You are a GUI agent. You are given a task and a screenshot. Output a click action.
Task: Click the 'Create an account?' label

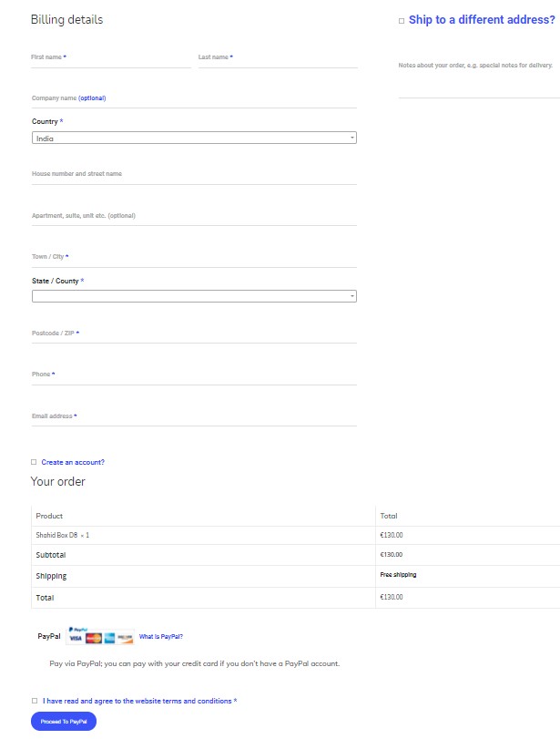[73, 462]
